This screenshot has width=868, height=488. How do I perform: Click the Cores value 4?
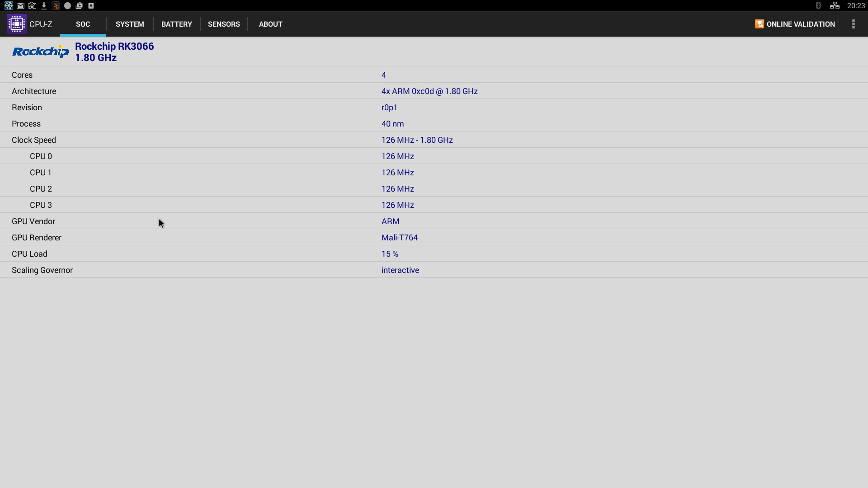(x=384, y=75)
